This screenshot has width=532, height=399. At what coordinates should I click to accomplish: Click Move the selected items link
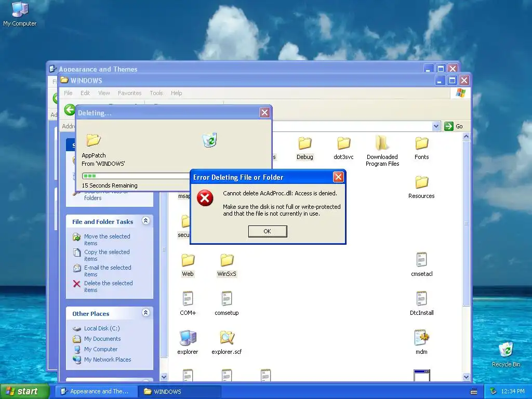tap(107, 240)
